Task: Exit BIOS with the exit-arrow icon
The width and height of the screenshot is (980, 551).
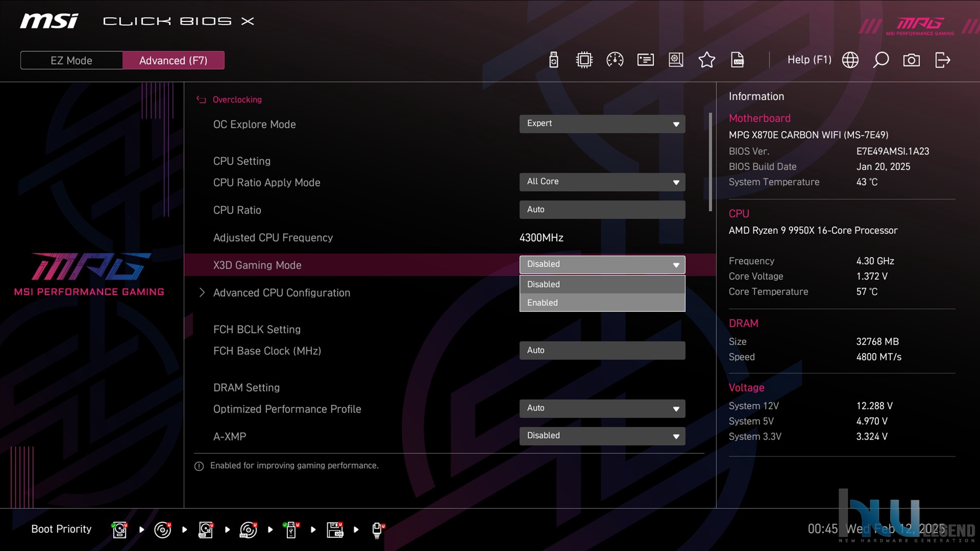Action: point(943,60)
